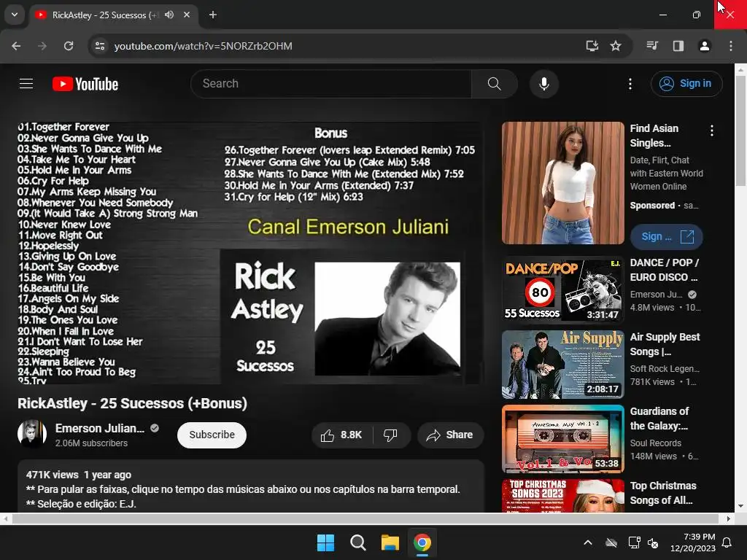Screen dimensions: 747x560
Task: Click the Rick Astley video player
Action: tap(250, 253)
